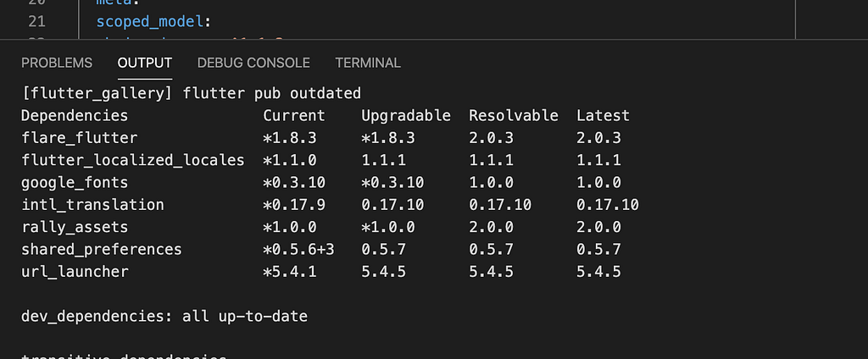Click the 'dev_dependencies: all up-to-date' line
Screen dimensions: 868x359
tap(164, 317)
